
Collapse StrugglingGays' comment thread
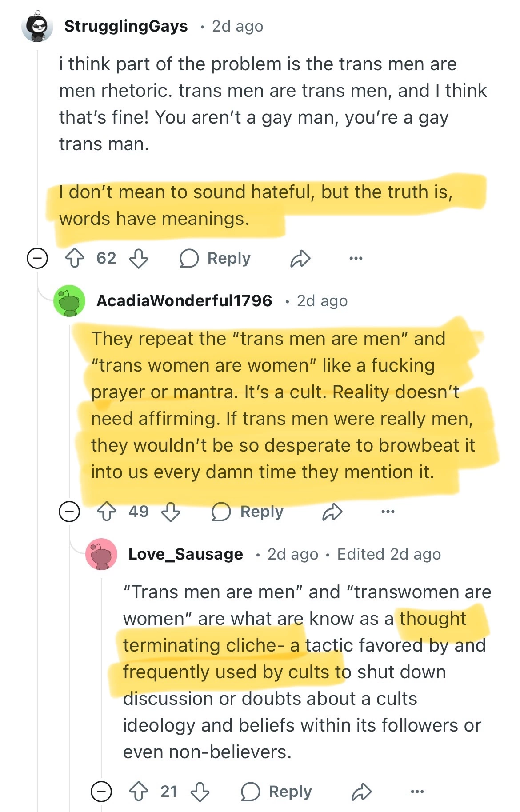tap(37, 258)
